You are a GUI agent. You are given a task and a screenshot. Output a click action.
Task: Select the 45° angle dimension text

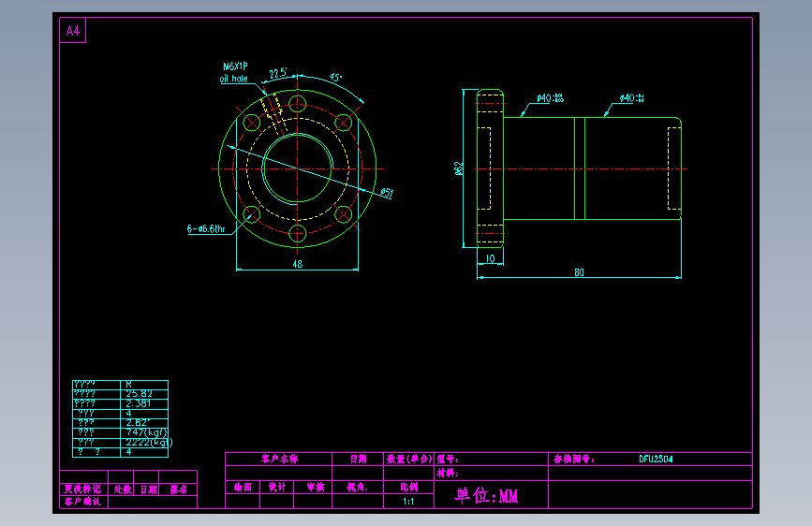pyautogui.click(x=335, y=78)
